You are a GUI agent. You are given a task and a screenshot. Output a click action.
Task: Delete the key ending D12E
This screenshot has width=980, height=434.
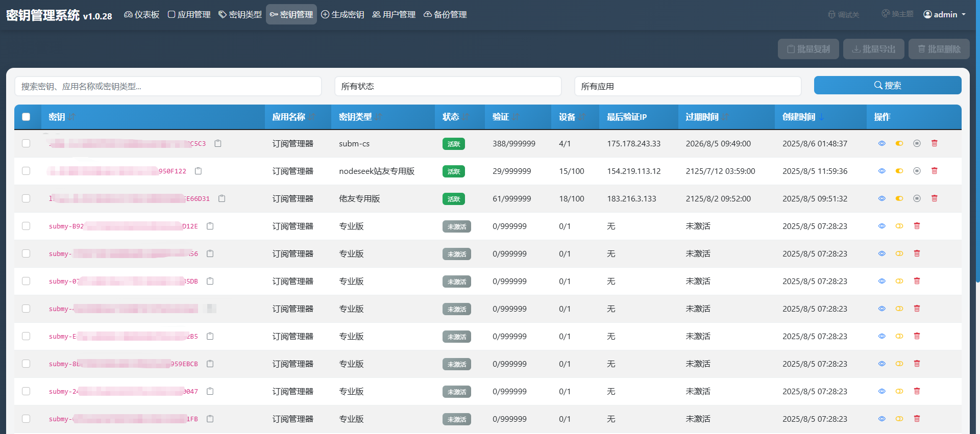(x=917, y=226)
